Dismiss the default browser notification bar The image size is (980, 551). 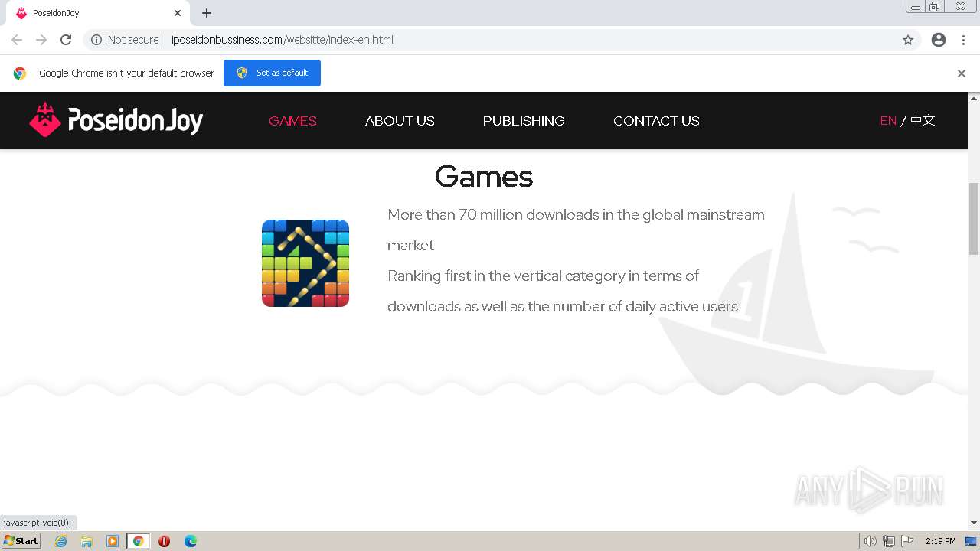tap(962, 73)
